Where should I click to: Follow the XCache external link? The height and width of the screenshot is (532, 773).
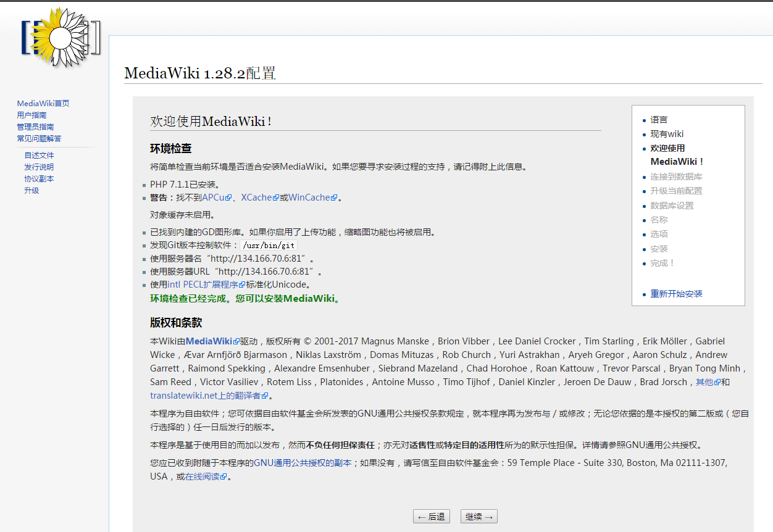pyautogui.click(x=260, y=197)
